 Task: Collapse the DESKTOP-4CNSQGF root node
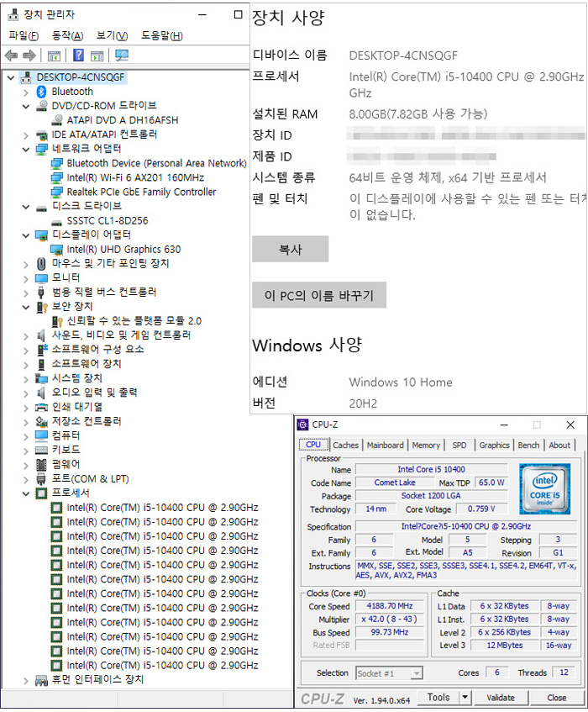pos(11,77)
